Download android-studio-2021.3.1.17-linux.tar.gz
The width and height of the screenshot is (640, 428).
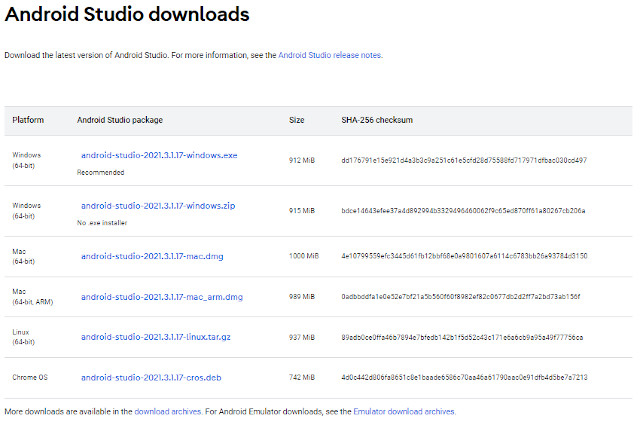[156, 337]
